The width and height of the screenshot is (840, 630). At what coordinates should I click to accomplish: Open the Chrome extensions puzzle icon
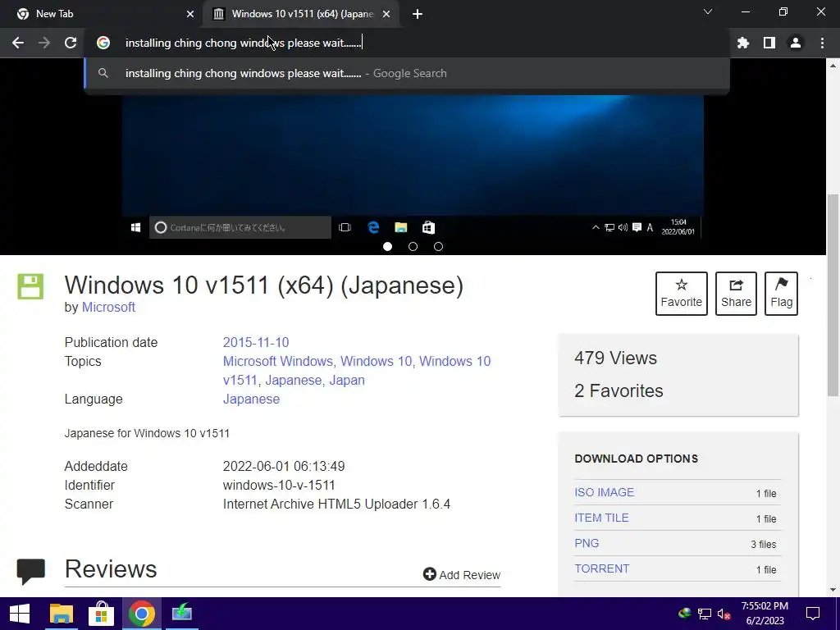743,43
